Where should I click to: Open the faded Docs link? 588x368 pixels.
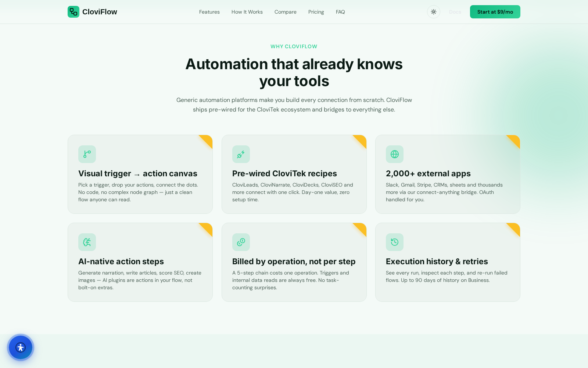click(x=455, y=12)
